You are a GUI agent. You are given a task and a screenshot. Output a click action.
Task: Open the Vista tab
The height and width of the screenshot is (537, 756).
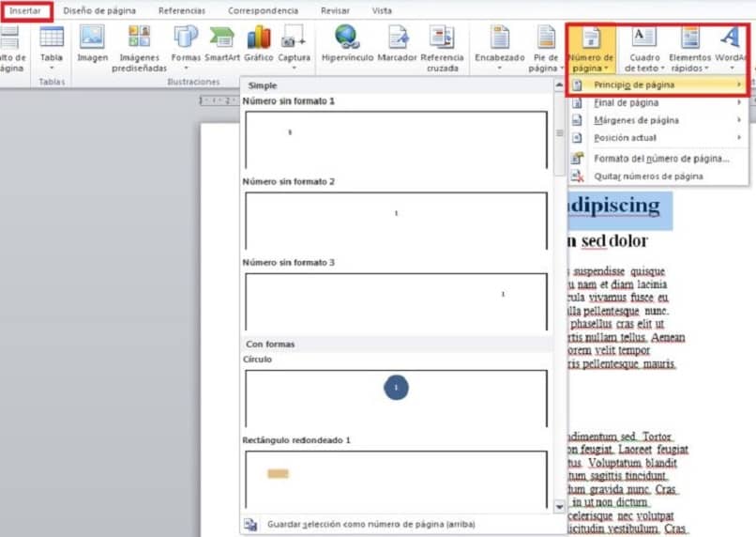[x=382, y=10]
